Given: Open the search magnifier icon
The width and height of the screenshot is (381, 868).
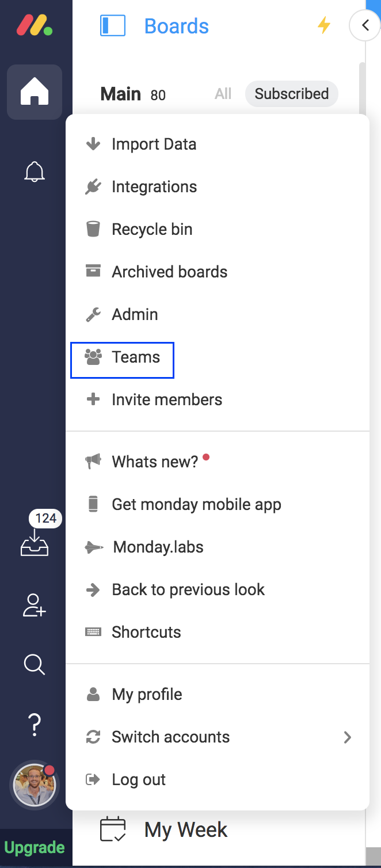Looking at the screenshot, I should point(35,665).
